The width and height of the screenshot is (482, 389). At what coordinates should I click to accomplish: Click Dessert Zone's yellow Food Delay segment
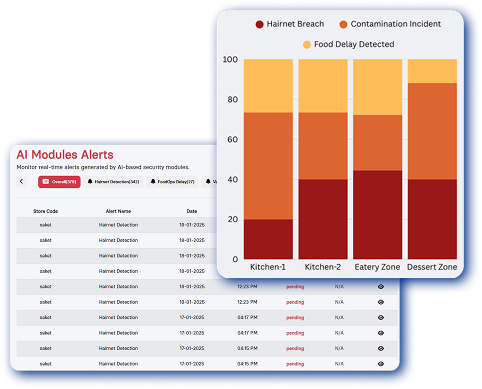pyautogui.click(x=432, y=71)
